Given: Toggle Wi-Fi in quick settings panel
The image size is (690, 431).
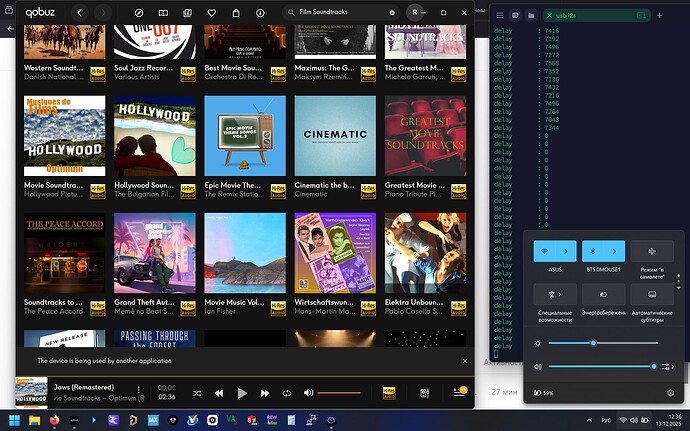Looking at the screenshot, I should pyautogui.click(x=544, y=251).
